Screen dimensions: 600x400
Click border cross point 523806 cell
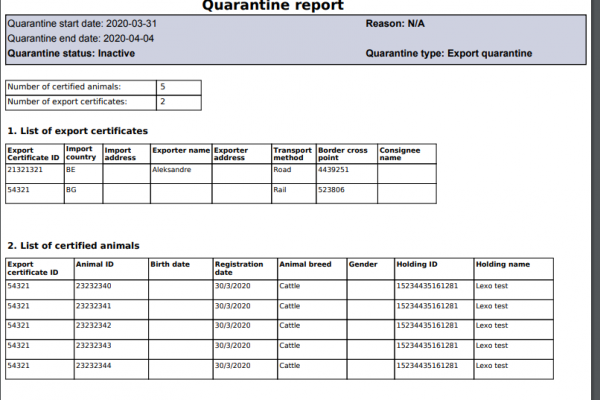coord(331,188)
